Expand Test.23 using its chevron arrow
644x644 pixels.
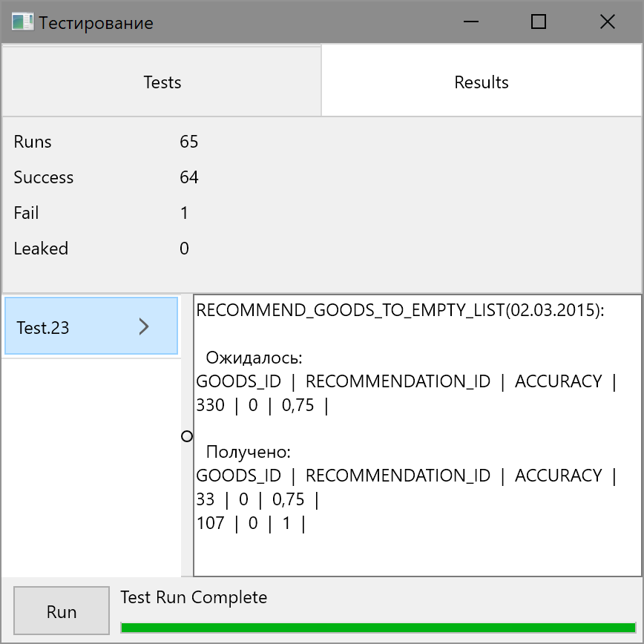pyautogui.click(x=145, y=326)
